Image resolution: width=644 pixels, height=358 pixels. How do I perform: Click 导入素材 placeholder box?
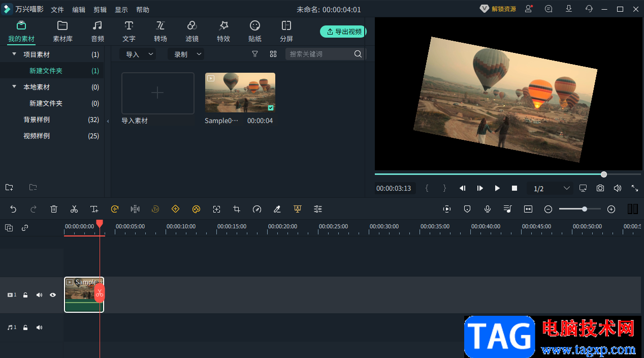158,93
